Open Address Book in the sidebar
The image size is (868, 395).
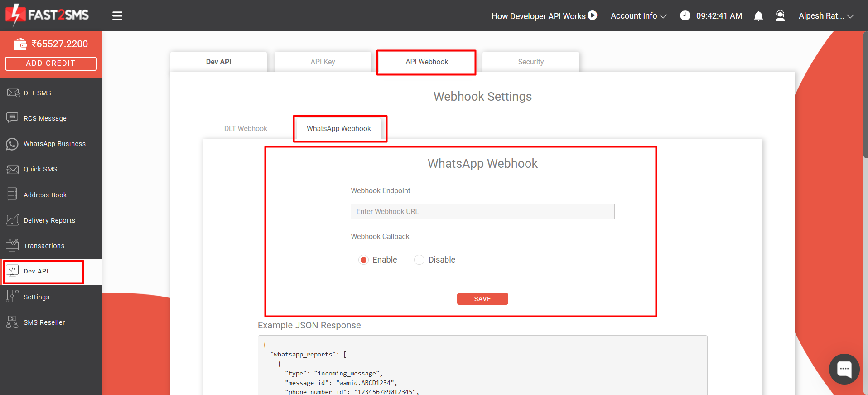[x=51, y=195]
